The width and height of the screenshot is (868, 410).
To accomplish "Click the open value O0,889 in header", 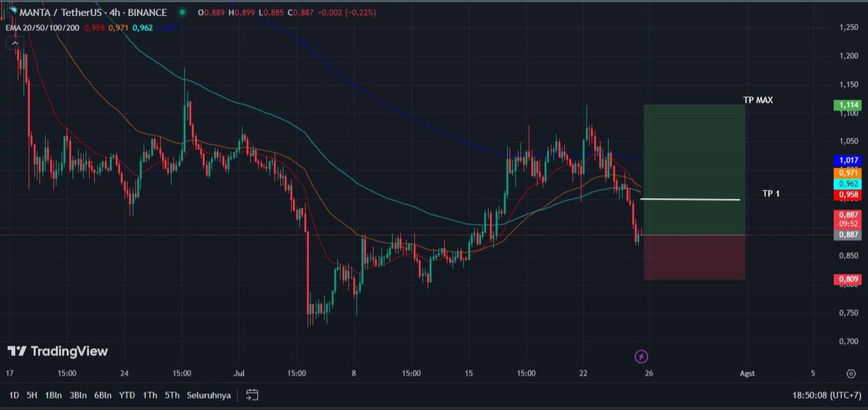I will (213, 13).
